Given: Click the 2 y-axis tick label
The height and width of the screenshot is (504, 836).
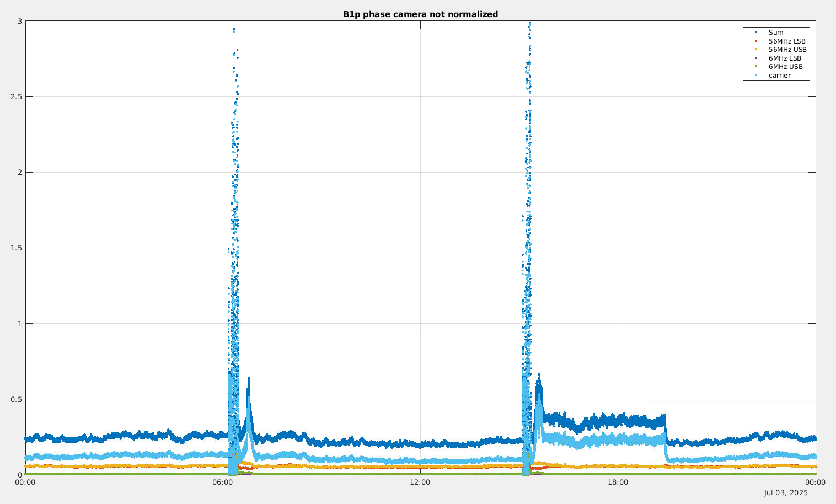Looking at the screenshot, I should 20,173.
